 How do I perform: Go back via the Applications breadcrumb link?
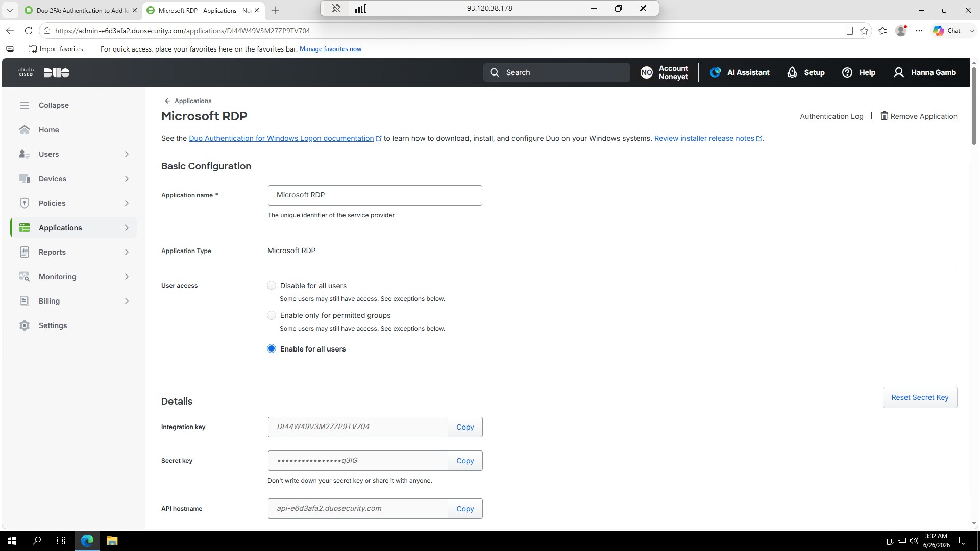point(193,101)
